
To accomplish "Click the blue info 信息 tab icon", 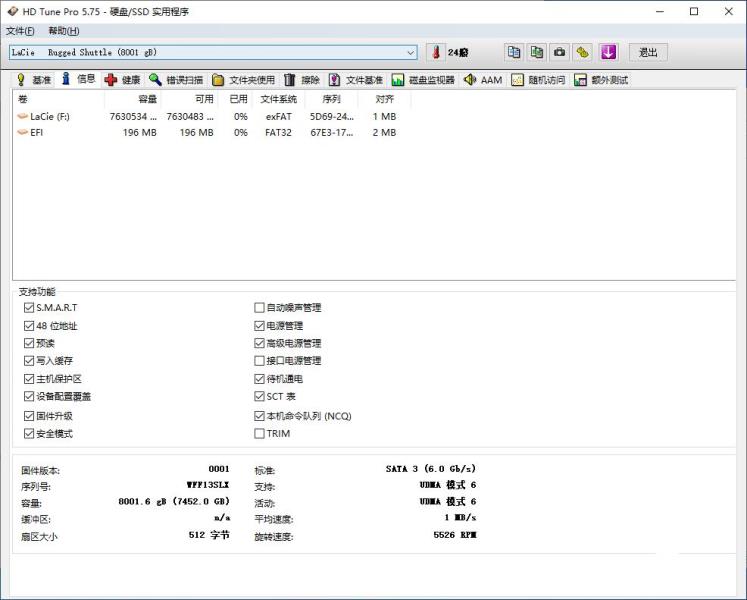I will 66,79.
